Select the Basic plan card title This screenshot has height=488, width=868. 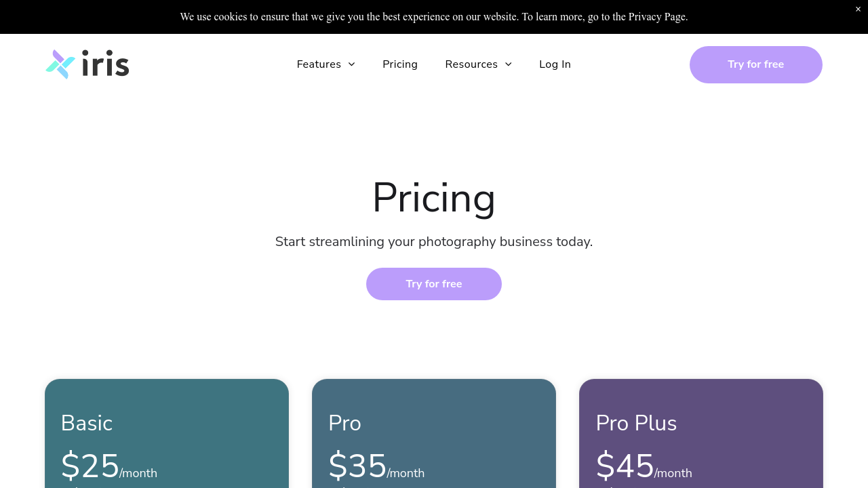(x=87, y=423)
